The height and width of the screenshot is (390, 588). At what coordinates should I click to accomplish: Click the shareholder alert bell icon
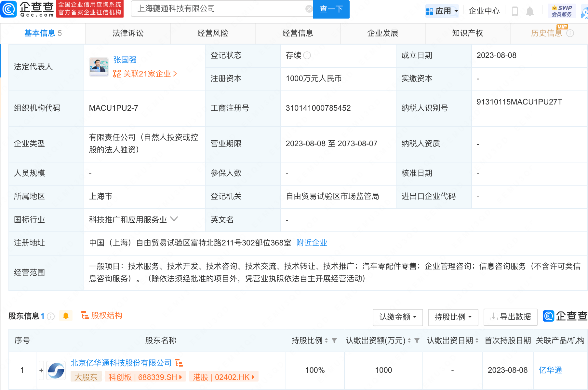(x=66, y=316)
